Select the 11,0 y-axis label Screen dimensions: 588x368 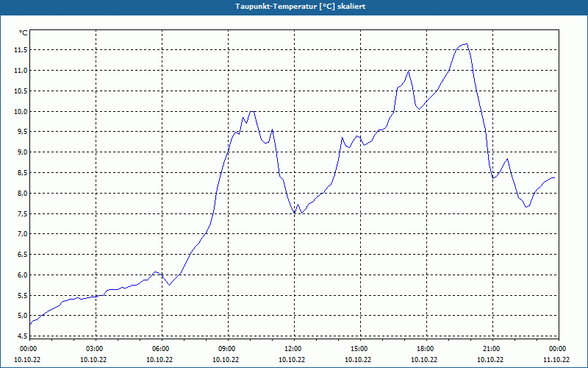[21, 71]
